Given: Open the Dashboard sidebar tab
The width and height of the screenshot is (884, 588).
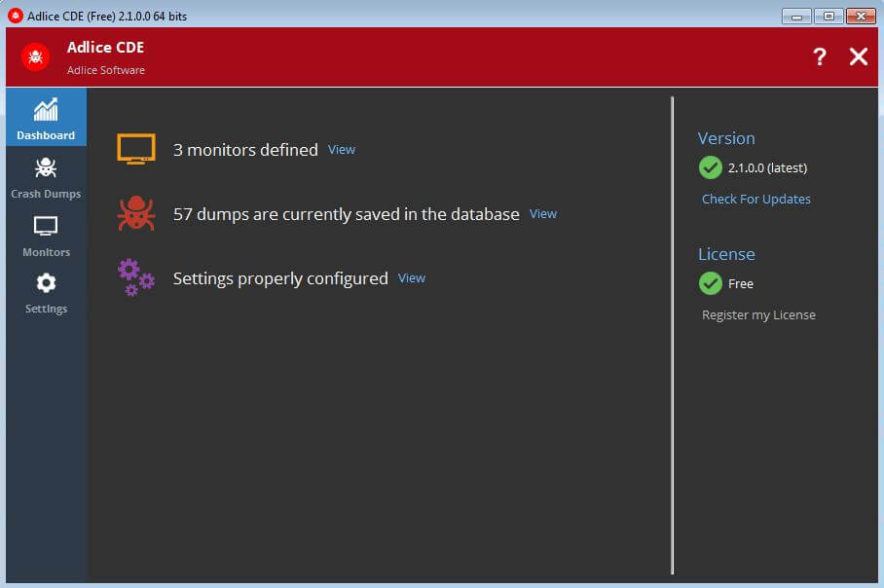Looking at the screenshot, I should point(46,119).
